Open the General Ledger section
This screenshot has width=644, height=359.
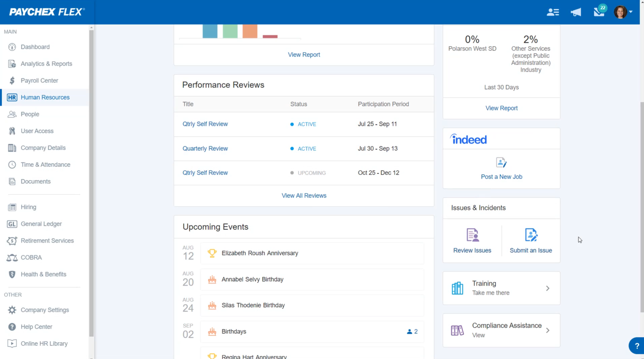(41, 224)
